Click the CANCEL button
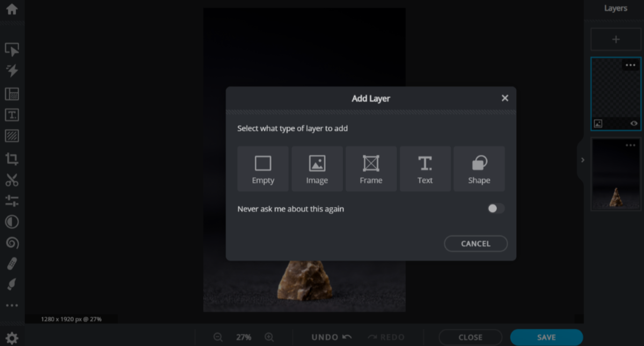This screenshot has width=644, height=346. pos(475,244)
